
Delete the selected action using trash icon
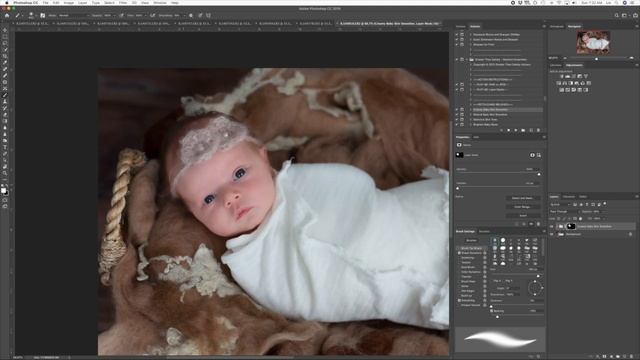point(538,130)
